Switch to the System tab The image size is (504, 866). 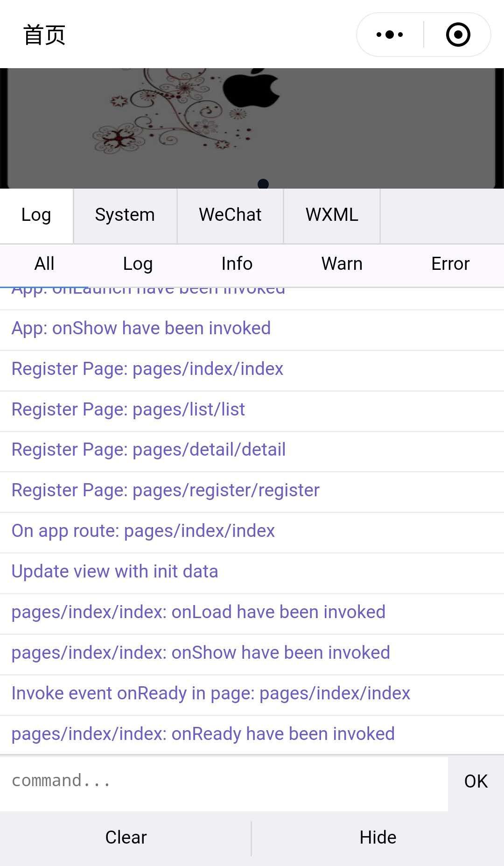pyautogui.click(x=125, y=215)
